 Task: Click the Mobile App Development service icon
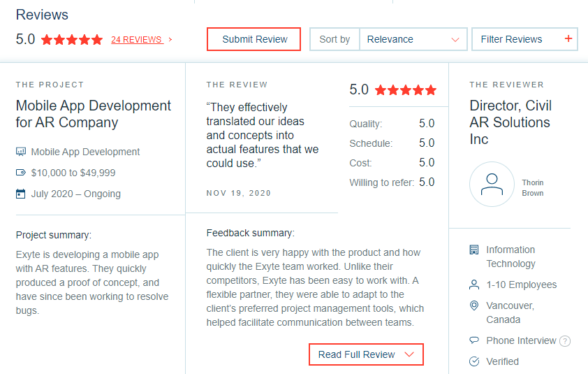click(x=21, y=152)
